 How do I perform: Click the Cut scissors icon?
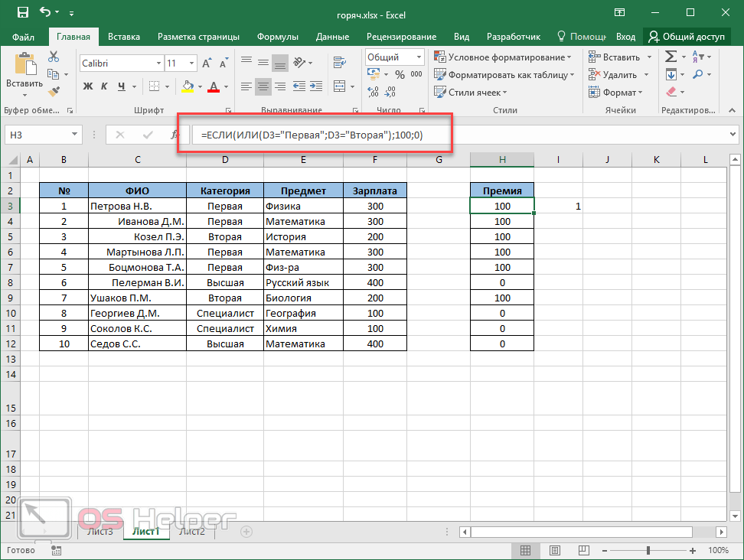coord(53,57)
